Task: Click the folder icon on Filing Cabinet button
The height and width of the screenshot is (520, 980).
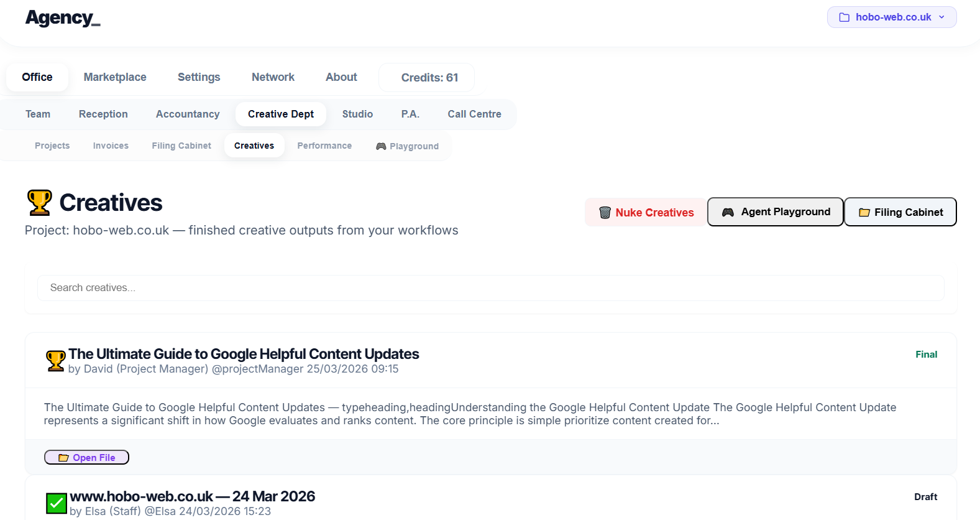Action: click(864, 213)
